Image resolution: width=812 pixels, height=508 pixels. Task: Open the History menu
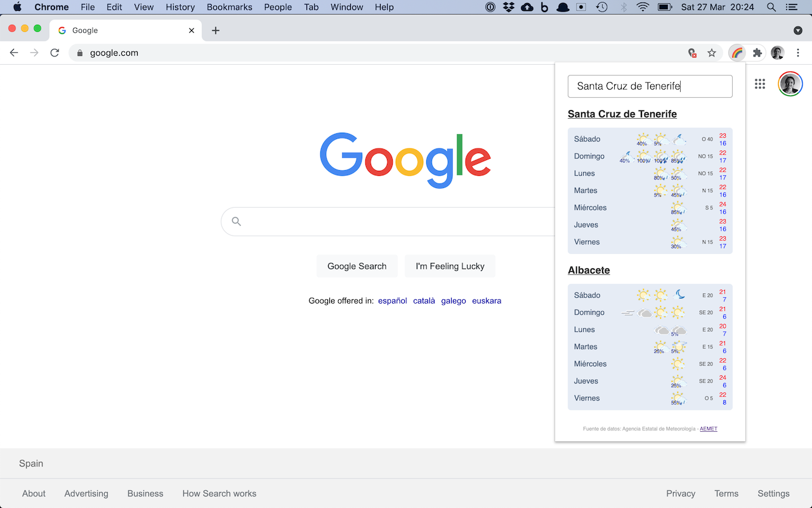pyautogui.click(x=180, y=7)
